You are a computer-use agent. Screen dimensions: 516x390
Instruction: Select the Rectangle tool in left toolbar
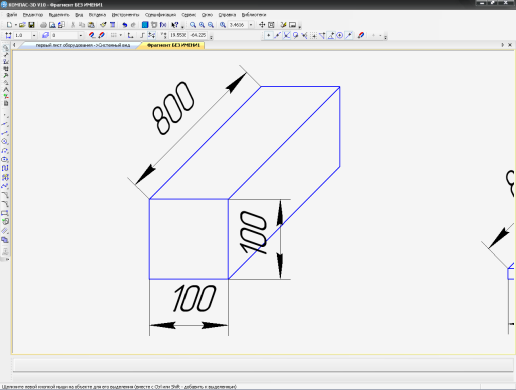pos(5,213)
